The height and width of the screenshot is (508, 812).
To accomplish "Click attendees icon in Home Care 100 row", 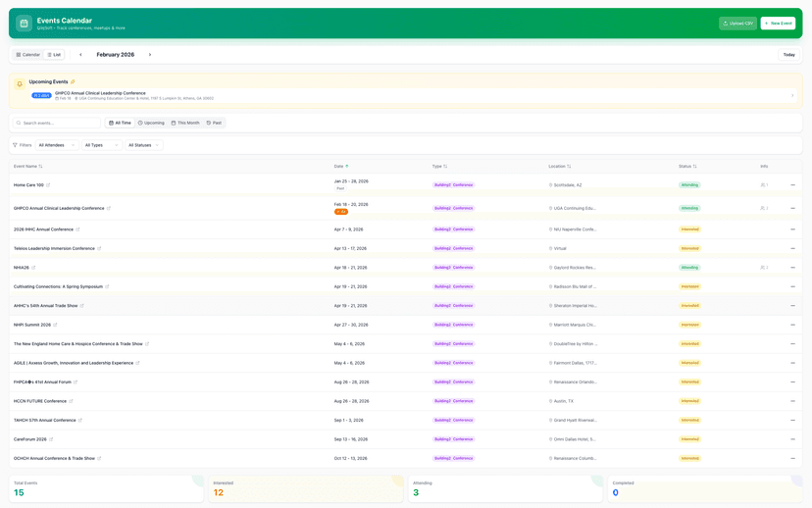I will tap(764, 185).
